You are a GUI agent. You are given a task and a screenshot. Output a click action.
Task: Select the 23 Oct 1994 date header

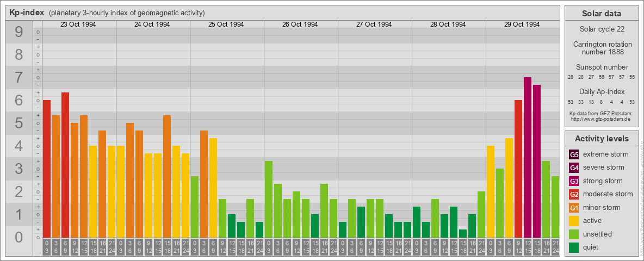(x=78, y=24)
